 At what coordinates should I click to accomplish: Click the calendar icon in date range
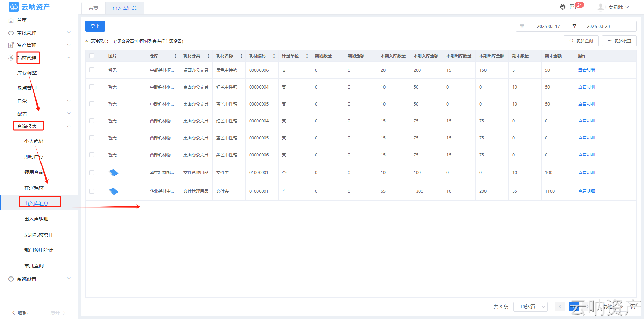(x=522, y=26)
